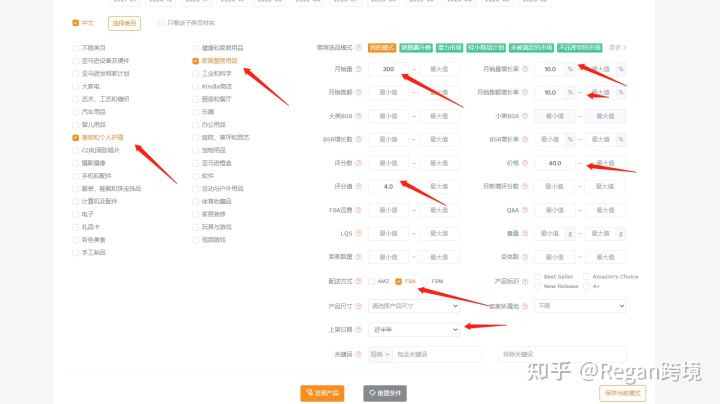Screen dimensions: 720x404
Task: Uncheck the FBA delivery option
Action: [399, 281]
